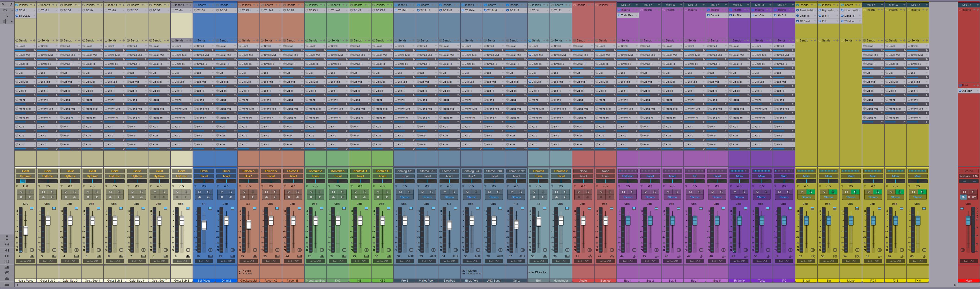Open Geist input selector on Geist Sub 3
Viewport: 980px width, 289px height.
click(70, 171)
